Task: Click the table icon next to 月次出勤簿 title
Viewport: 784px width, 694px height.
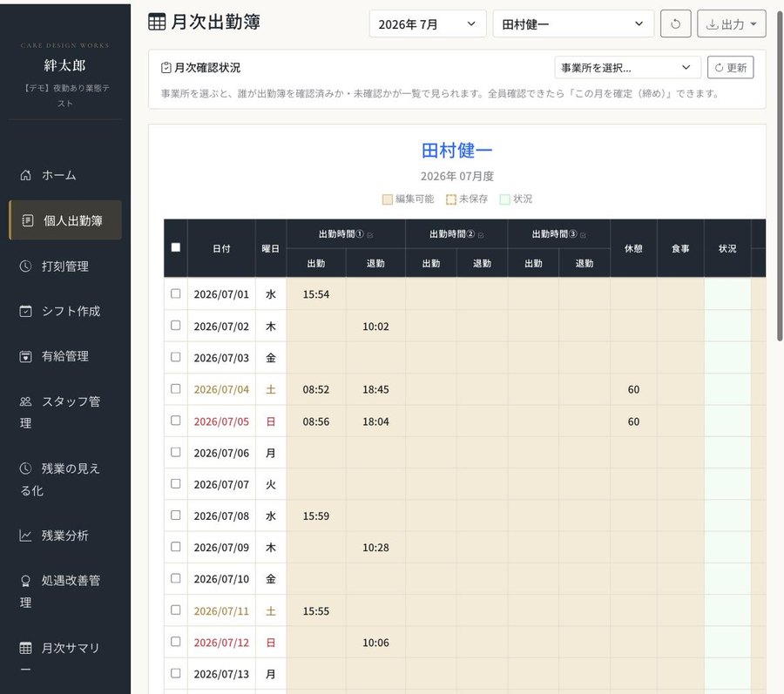Action: pos(157,22)
